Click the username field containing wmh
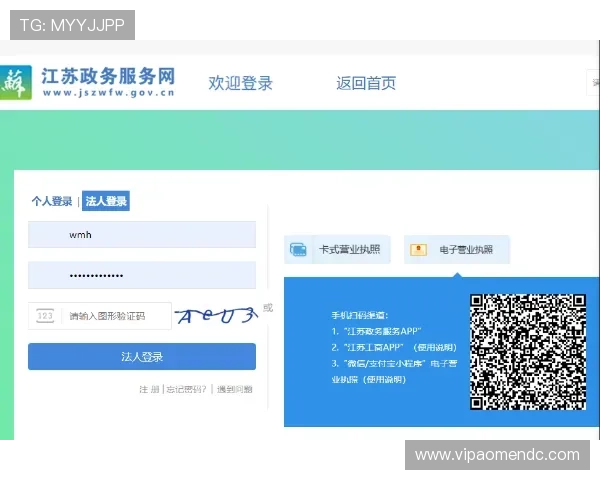This screenshot has width=600, height=480. pyautogui.click(x=142, y=235)
